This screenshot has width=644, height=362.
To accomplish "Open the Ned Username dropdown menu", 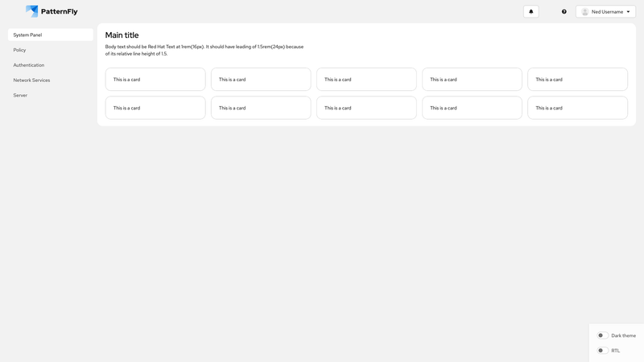I will (x=606, y=11).
